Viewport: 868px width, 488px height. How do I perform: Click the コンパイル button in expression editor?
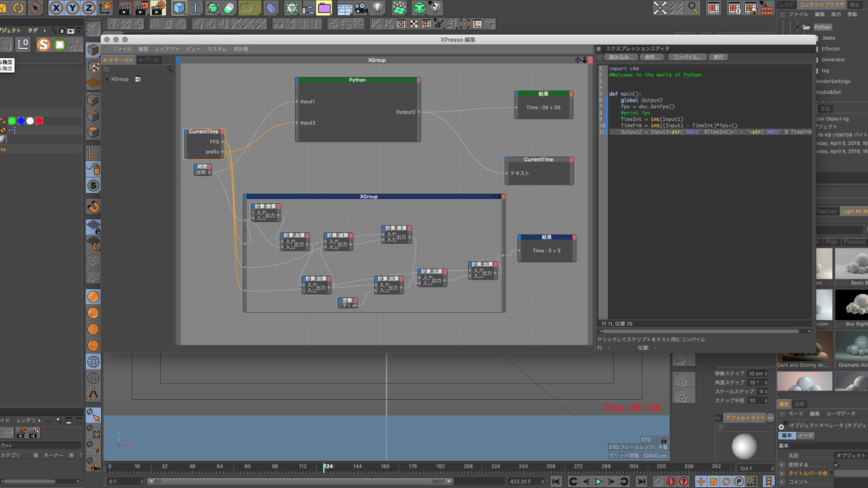(687, 57)
